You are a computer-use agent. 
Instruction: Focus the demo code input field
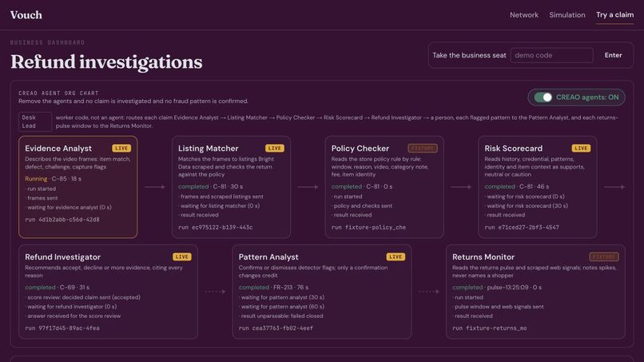coord(551,55)
